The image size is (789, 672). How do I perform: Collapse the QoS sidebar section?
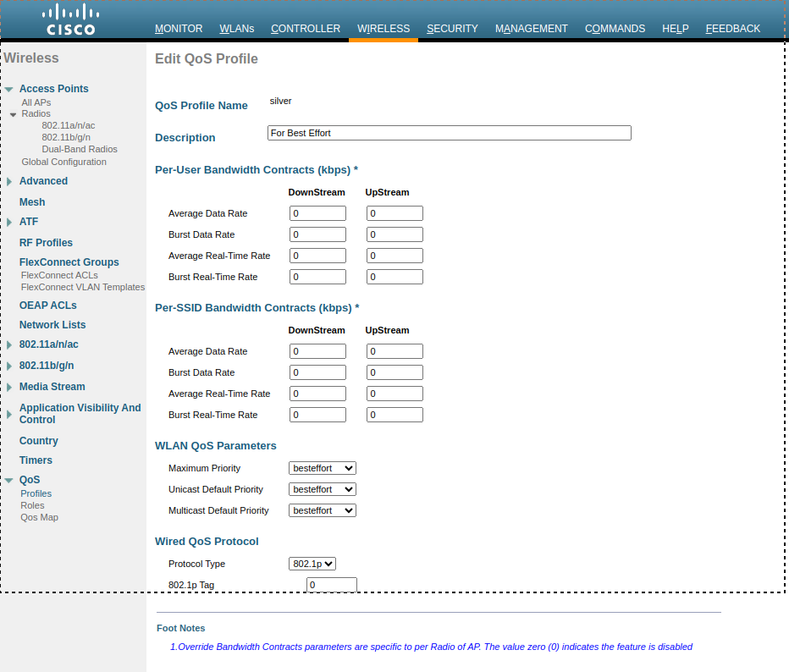9,479
